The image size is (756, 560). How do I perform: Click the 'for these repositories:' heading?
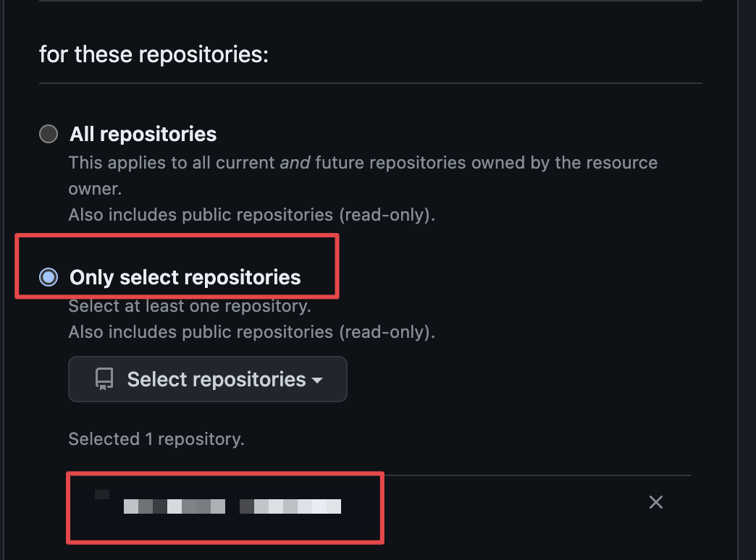(x=154, y=54)
